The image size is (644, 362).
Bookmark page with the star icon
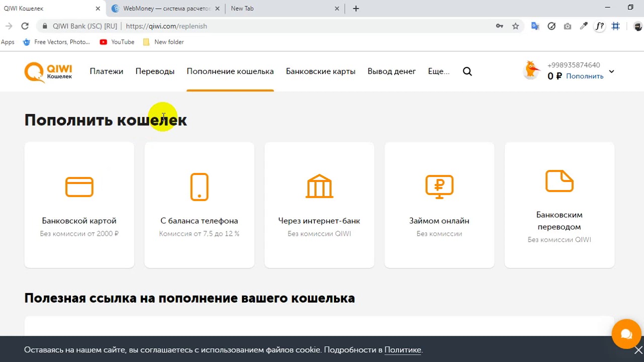coord(515,26)
